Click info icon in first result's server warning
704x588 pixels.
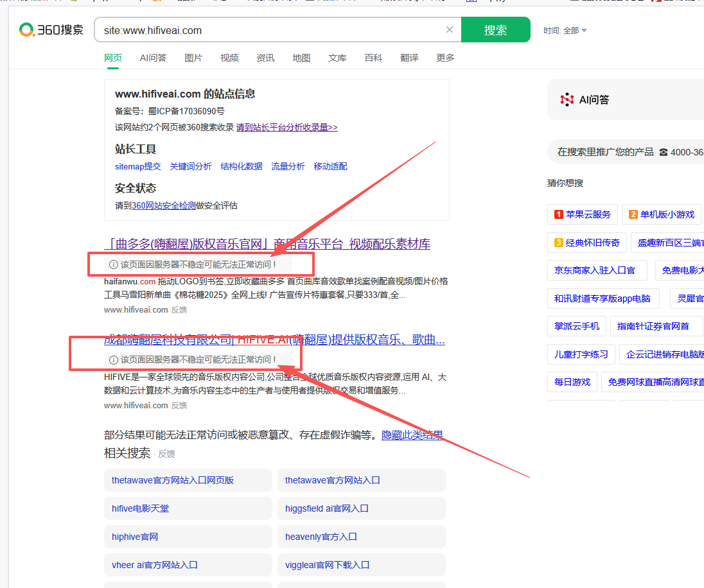coord(114,264)
